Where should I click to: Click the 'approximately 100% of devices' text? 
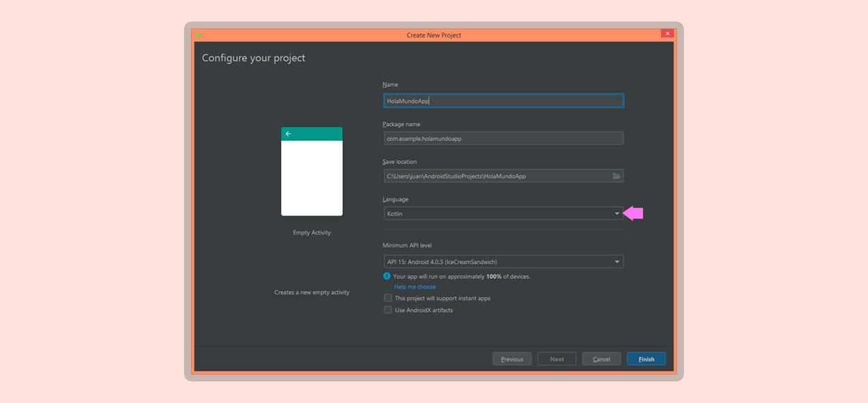489,277
